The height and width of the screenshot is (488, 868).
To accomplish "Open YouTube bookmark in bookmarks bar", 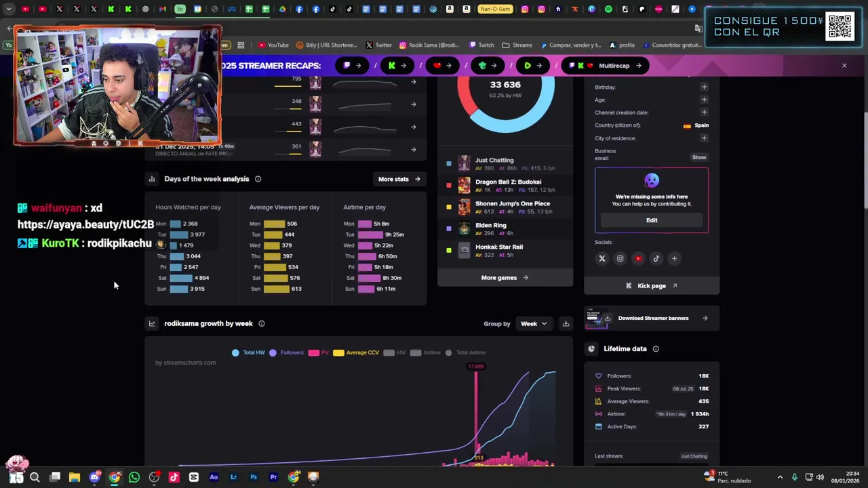I will 273,45.
